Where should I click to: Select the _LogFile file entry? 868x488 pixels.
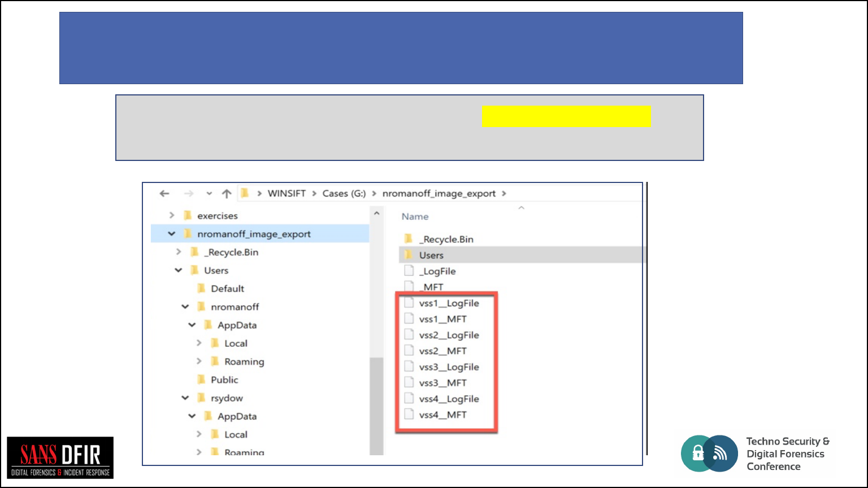point(437,271)
